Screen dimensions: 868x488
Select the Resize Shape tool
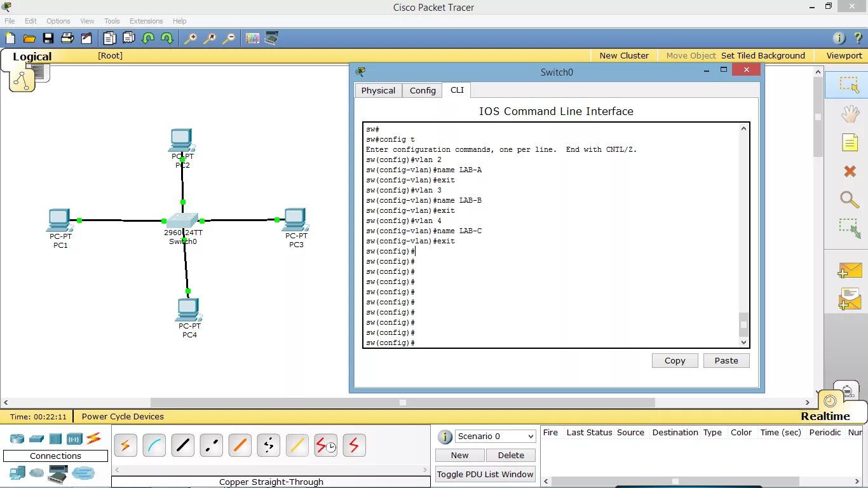[850, 229]
